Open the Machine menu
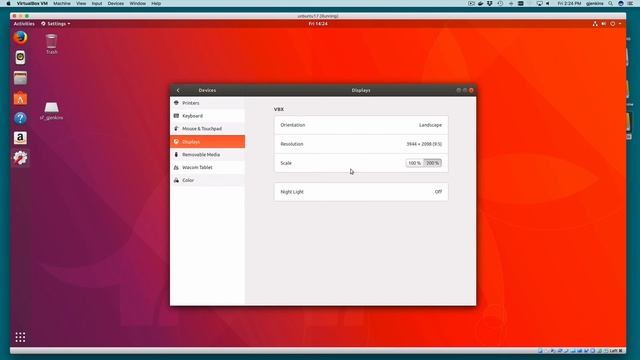This screenshot has width=640, height=360. (x=62, y=3)
